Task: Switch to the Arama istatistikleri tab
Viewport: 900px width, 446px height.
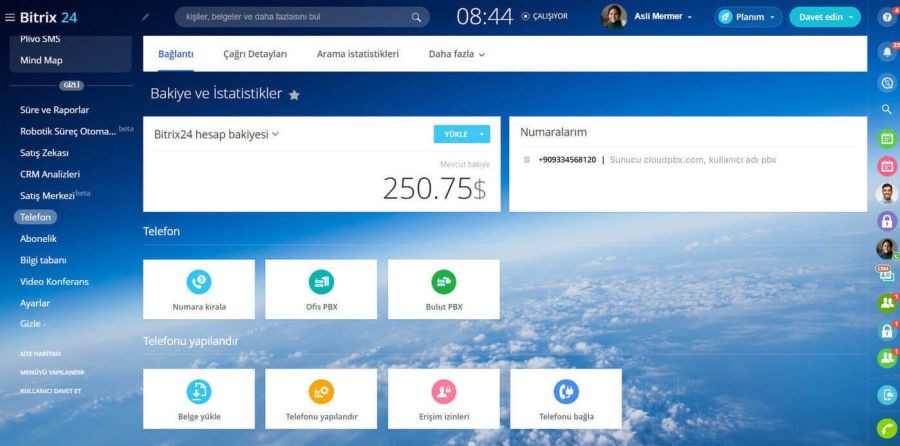Action: point(358,55)
